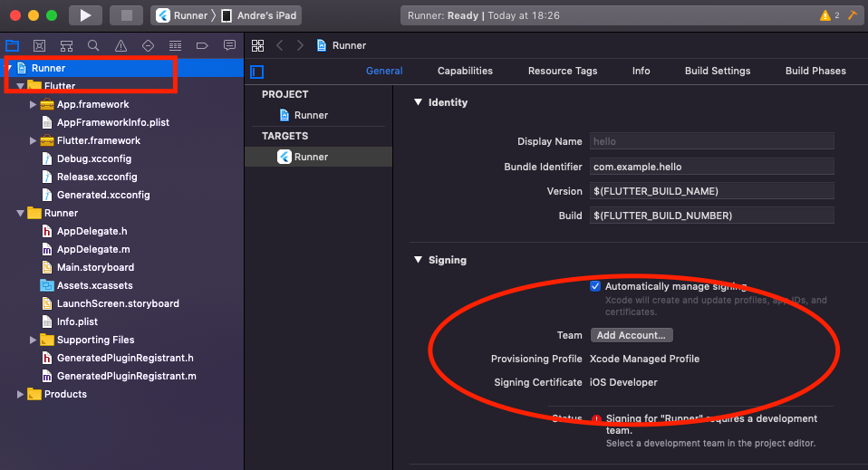Click the Build number field

pyautogui.click(x=712, y=216)
